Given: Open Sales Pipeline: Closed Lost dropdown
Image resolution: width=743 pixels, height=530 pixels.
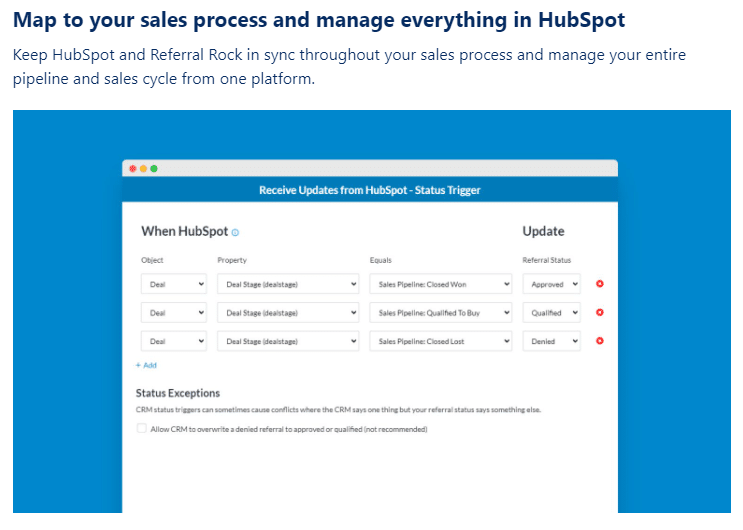Looking at the screenshot, I should pos(441,341).
